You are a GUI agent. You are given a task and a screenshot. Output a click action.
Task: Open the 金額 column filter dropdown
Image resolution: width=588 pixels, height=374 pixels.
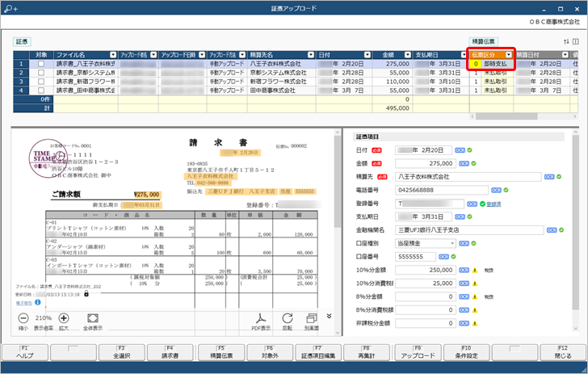[x=408, y=55]
